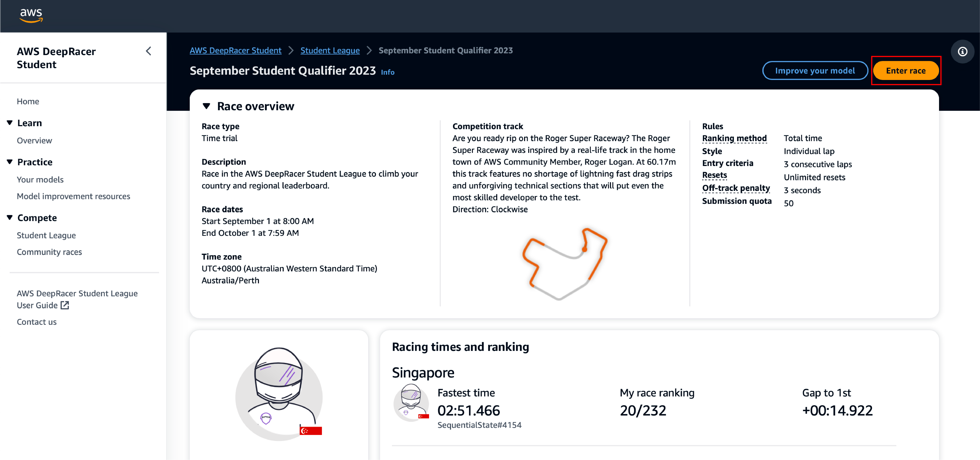Open the Ranking method details
This screenshot has width=980, height=460.
tap(734, 138)
